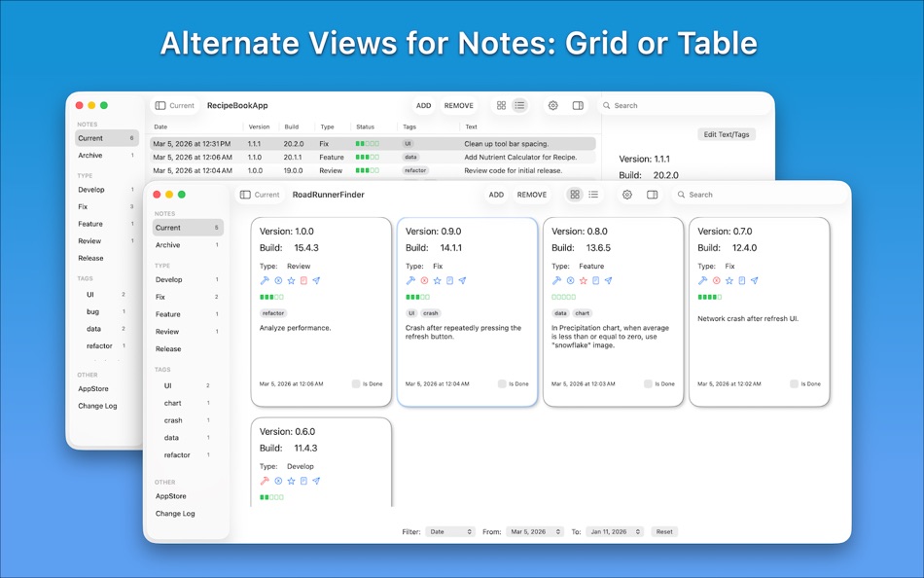This screenshot has width=924, height=578.
Task: Switch to table view using the list icon
Action: [x=594, y=194]
